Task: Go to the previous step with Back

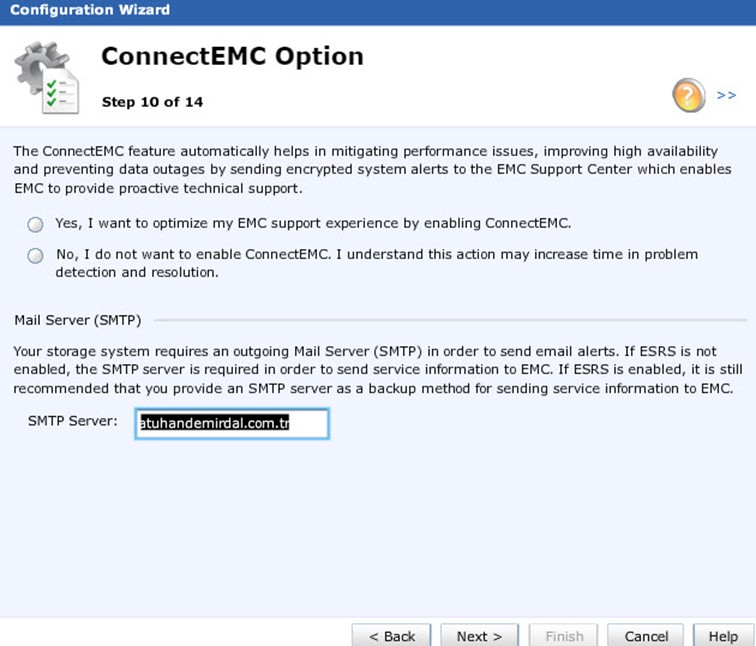Action: point(392,635)
